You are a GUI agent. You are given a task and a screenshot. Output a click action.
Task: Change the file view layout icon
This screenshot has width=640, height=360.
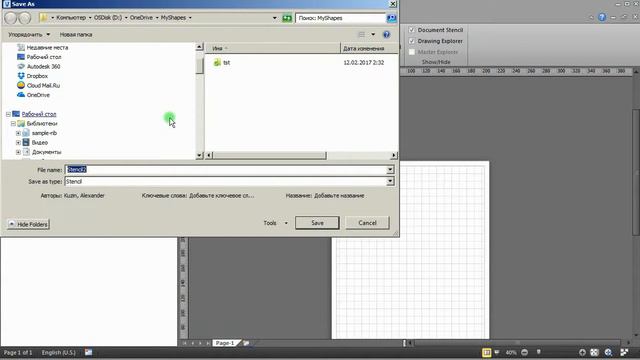362,35
